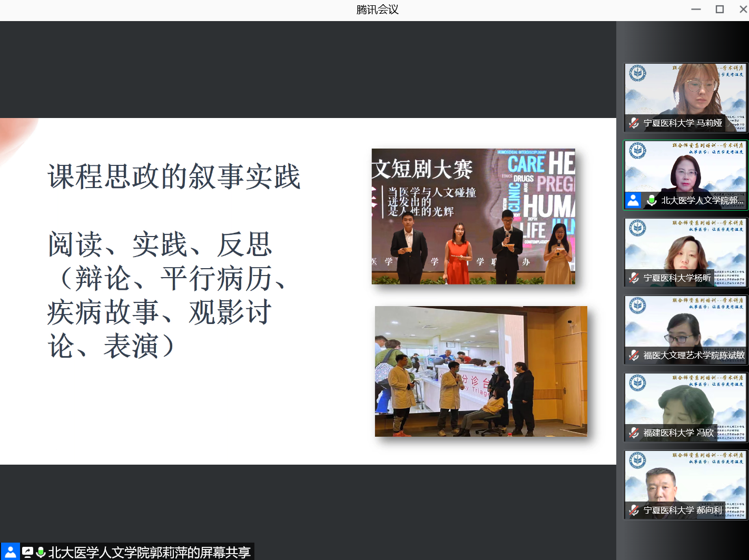
Task: Click 北大医学人文学院郭莉萍的屏幕共享 label text
Action: (149, 552)
